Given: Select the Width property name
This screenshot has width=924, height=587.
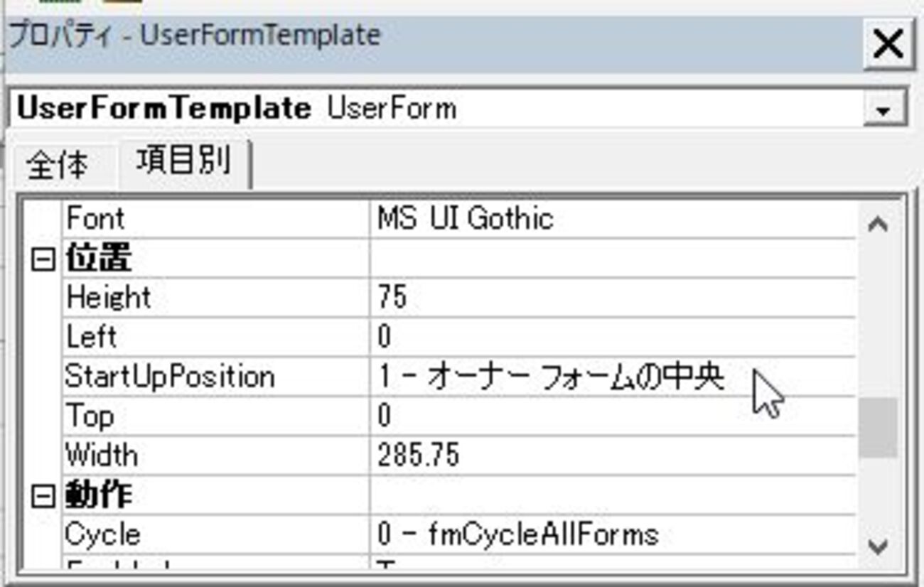Looking at the screenshot, I should point(101,456).
